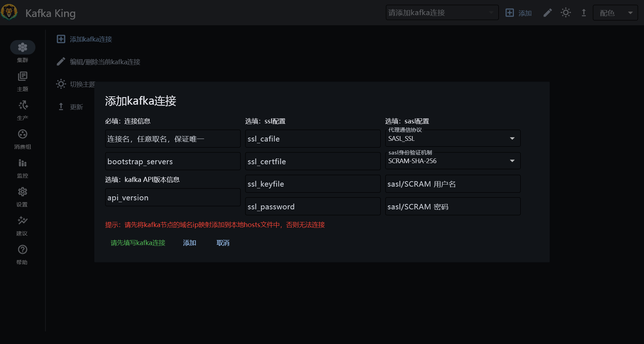
Task: Toggle theme with top bar sun icon
Action: (566, 13)
